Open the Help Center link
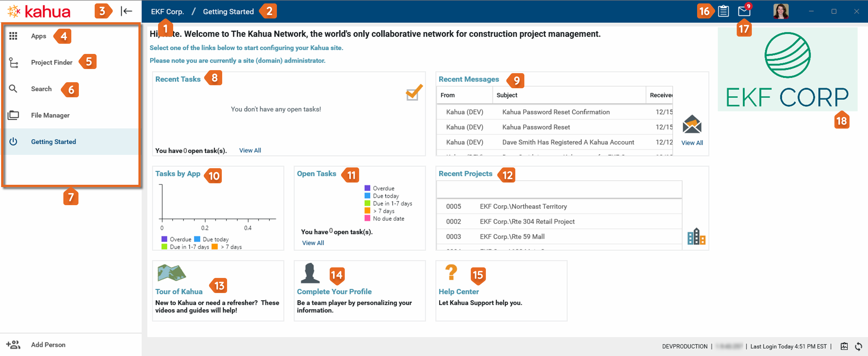868x356 pixels. click(x=458, y=292)
